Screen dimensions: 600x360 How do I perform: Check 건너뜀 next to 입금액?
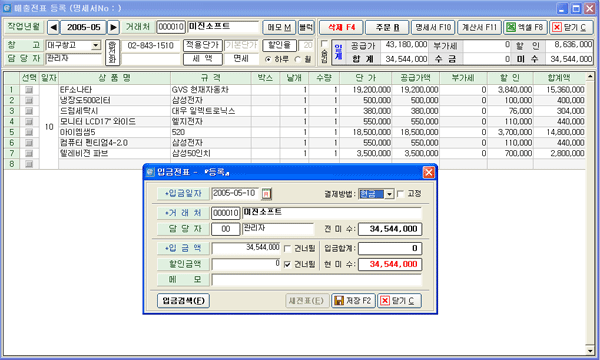[x=287, y=249]
